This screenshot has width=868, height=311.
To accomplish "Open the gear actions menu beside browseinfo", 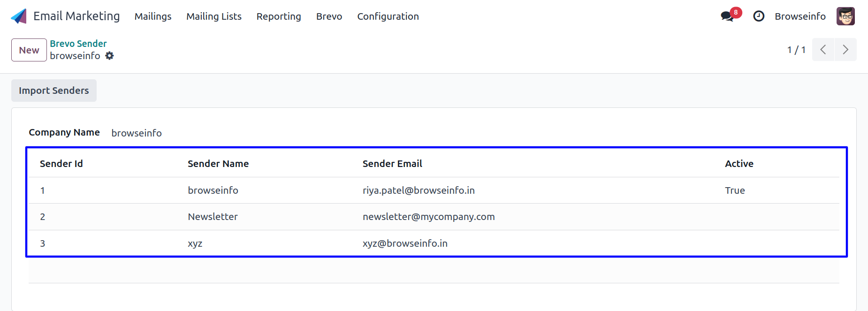I will point(109,56).
